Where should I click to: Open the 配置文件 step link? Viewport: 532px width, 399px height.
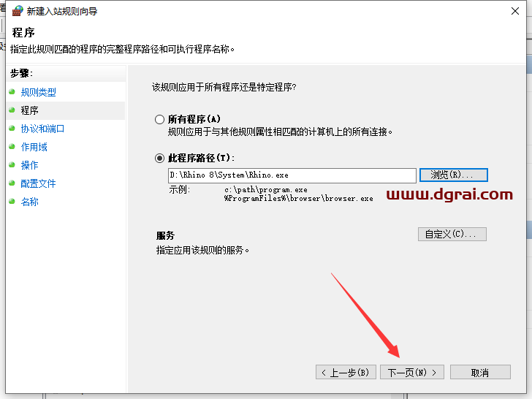[38, 183]
